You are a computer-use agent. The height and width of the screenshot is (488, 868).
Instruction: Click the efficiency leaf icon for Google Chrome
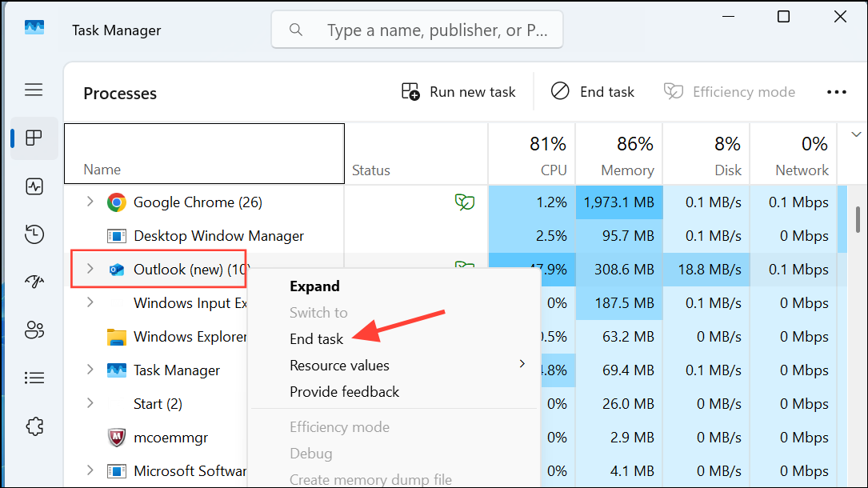[x=465, y=202]
